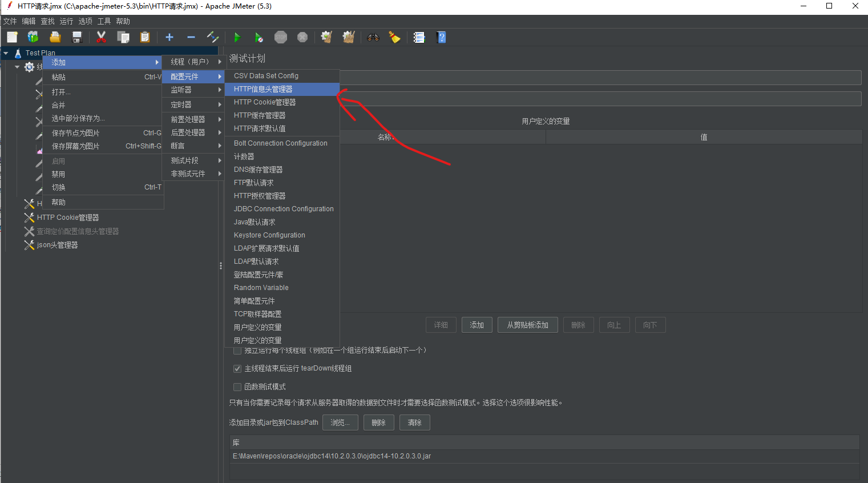Expand all nodes with the plus icon
Screen dimensions: 868x483
click(169, 37)
